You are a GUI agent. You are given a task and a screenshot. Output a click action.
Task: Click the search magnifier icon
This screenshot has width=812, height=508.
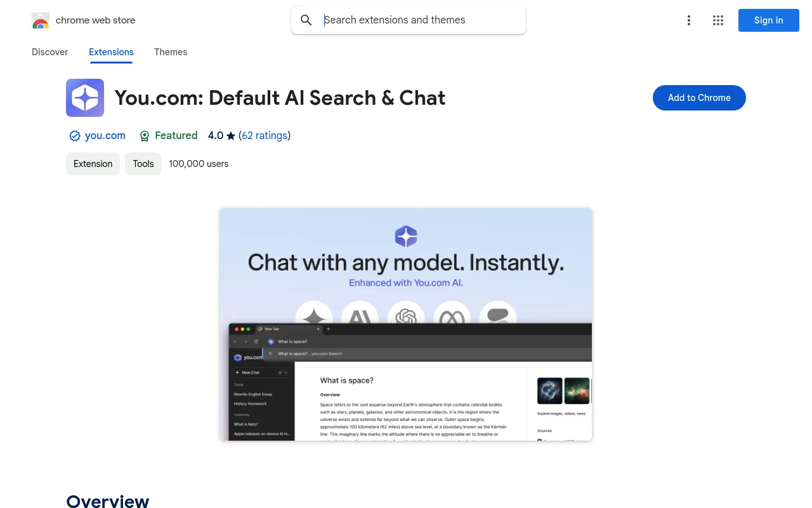point(306,20)
